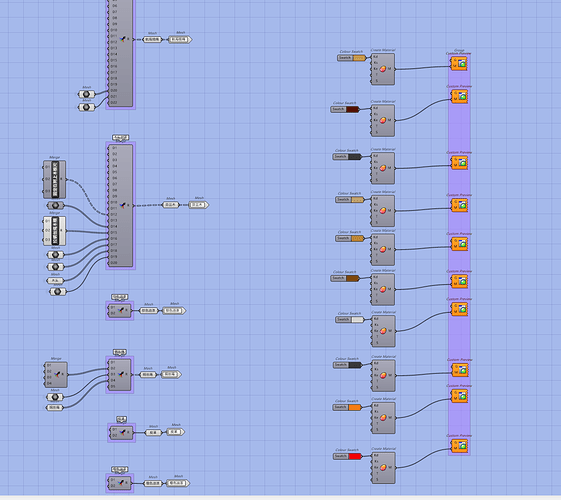Click Merge icon on component with D1-D4 inputs
Image resolution: width=561 pixels, height=500 pixels.
57,374
